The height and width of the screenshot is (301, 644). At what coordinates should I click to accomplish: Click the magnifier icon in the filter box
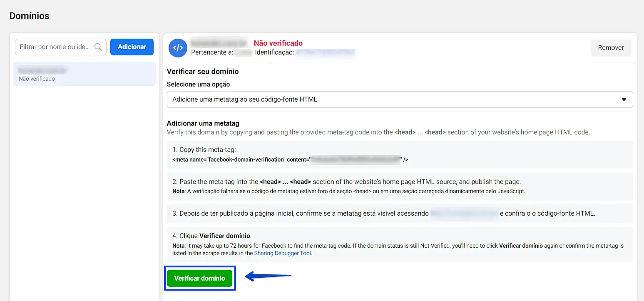[98, 47]
